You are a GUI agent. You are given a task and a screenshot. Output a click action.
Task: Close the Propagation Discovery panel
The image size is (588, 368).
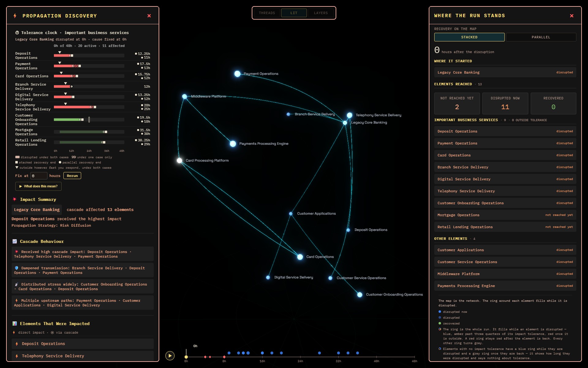149,16
